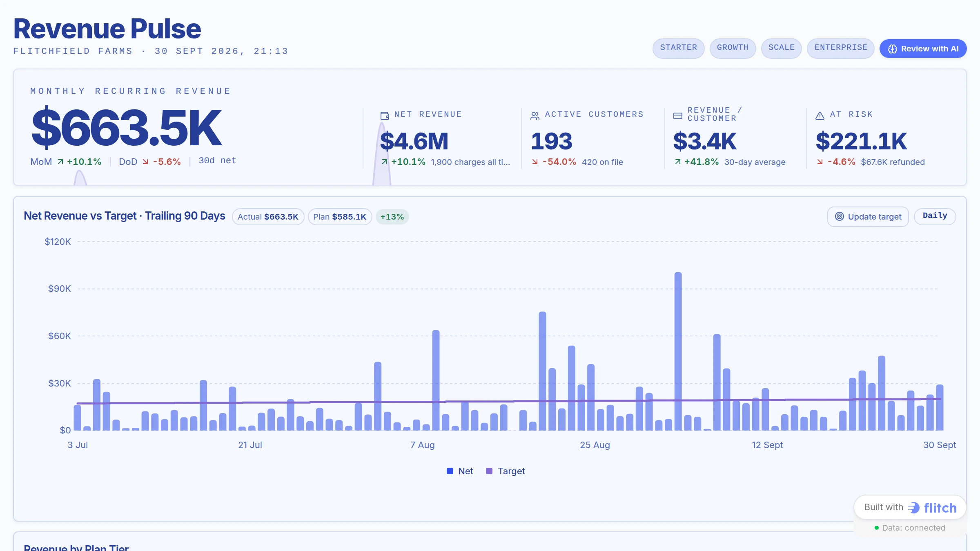The image size is (980, 551).
Task: Toggle the SCALE plan filter
Action: click(781, 48)
